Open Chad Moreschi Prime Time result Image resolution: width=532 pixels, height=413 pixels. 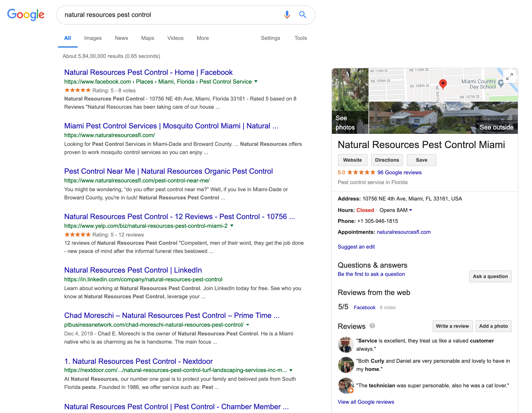[172, 315]
